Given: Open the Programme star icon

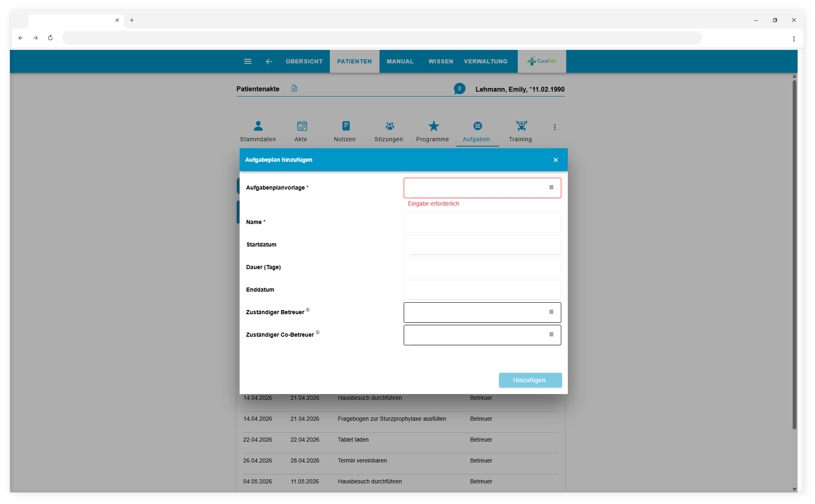Looking at the screenshot, I should (433, 126).
